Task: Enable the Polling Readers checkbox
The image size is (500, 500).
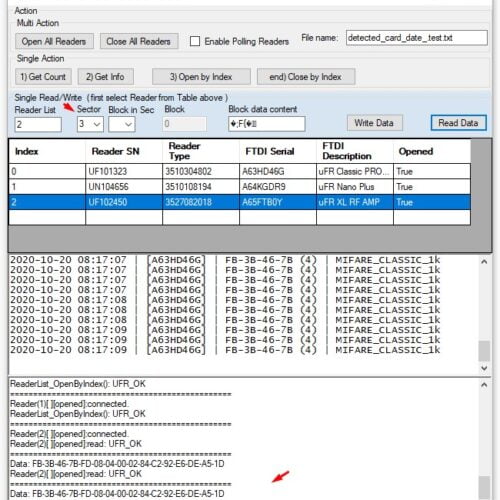Action: [195, 41]
